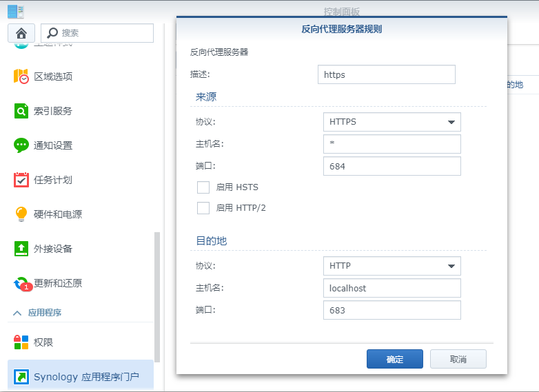Viewport: 539px width, 392px height.
Task: Click the Synology 应用程序门户 arrow icon
Action: [21, 377]
